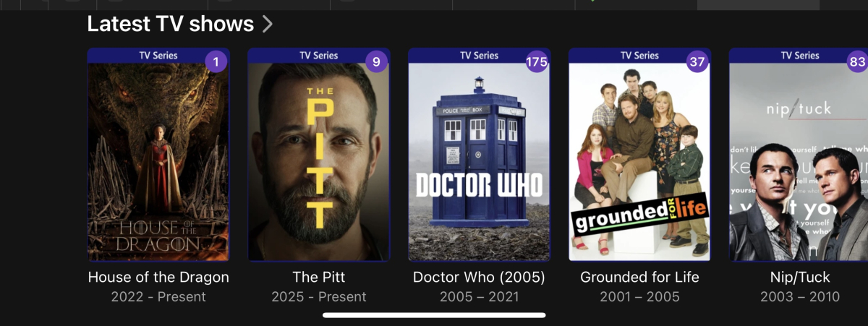Click TV Series label above Doctor Who
Screen dimensions: 868x326
click(480, 56)
